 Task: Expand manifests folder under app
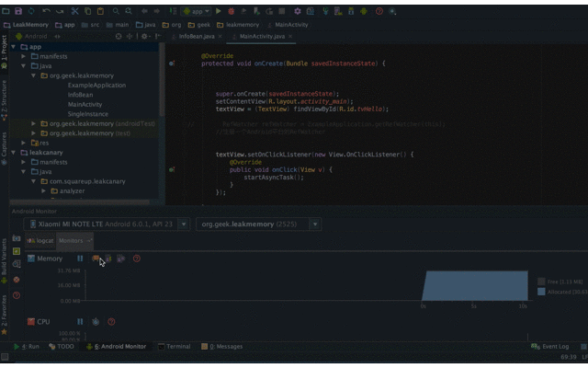(x=24, y=56)
